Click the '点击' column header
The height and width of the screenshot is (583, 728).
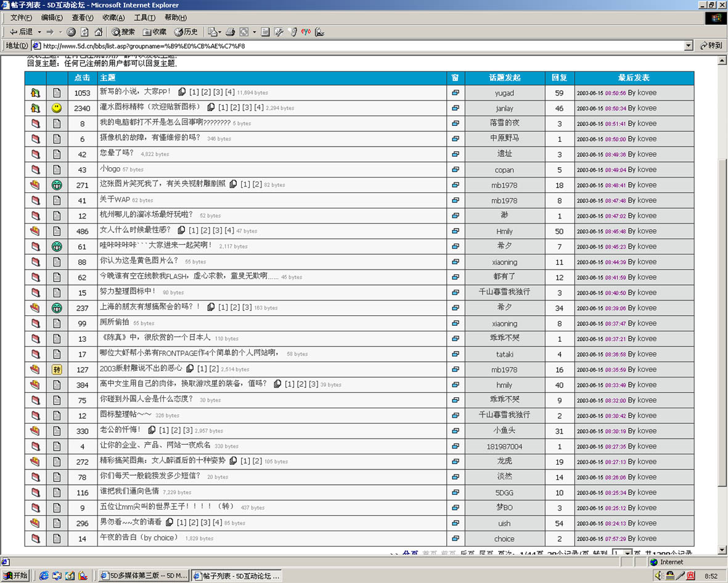coord(82,78)
